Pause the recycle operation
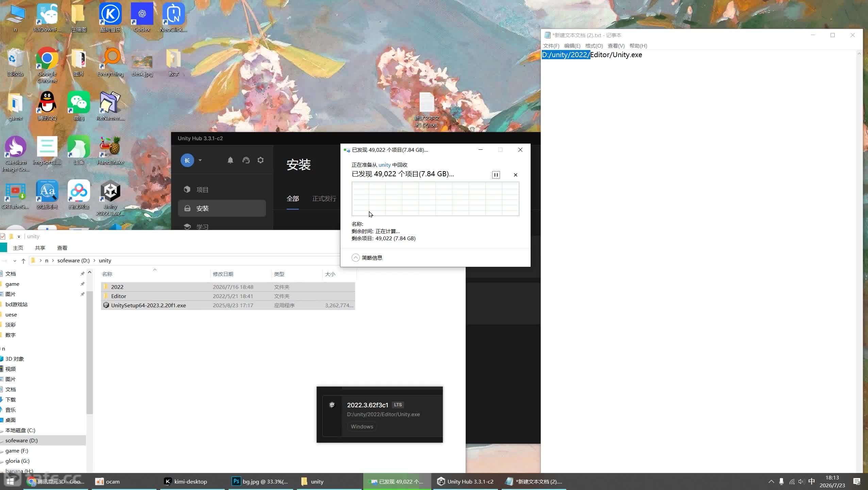Image resolution: width=868 pixels, height=490 pixels. (x=496, y=175)
